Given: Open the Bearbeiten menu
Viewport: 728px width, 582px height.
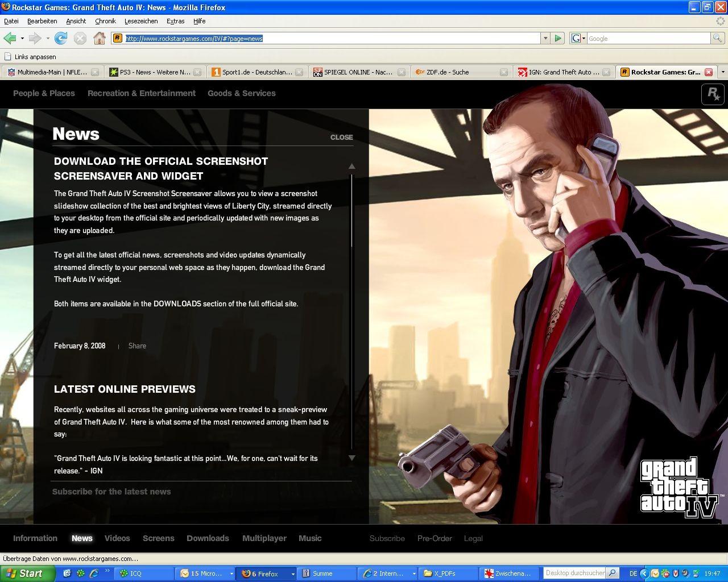Looking at the screenshot, I should (x=42, y=21).
